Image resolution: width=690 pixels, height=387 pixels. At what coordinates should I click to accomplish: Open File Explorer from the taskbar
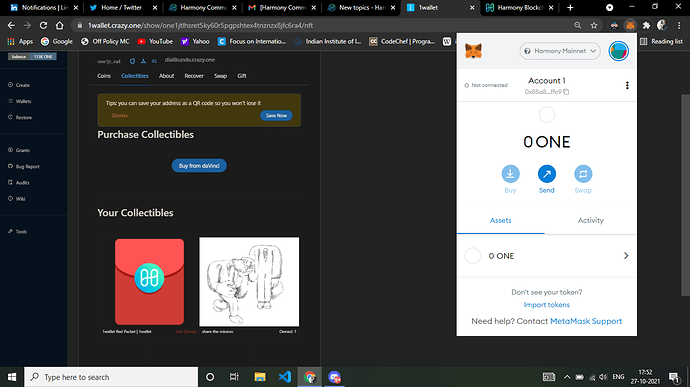click(x=260, y=377)
